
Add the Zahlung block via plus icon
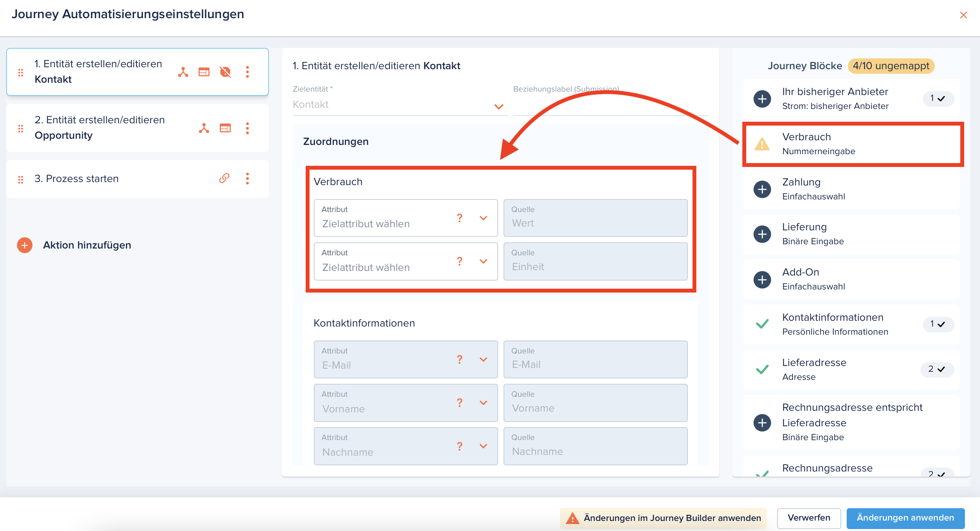(x=762, y=189)
